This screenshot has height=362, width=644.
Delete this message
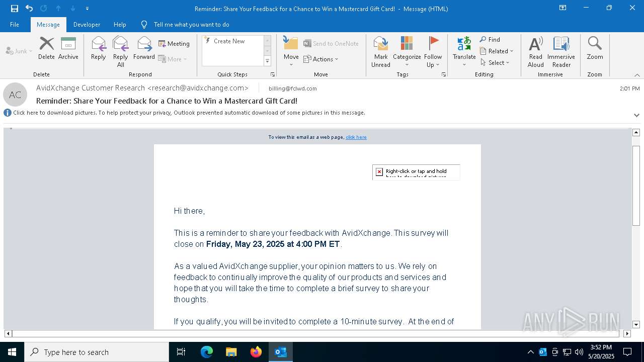click(x=46, y=48)
